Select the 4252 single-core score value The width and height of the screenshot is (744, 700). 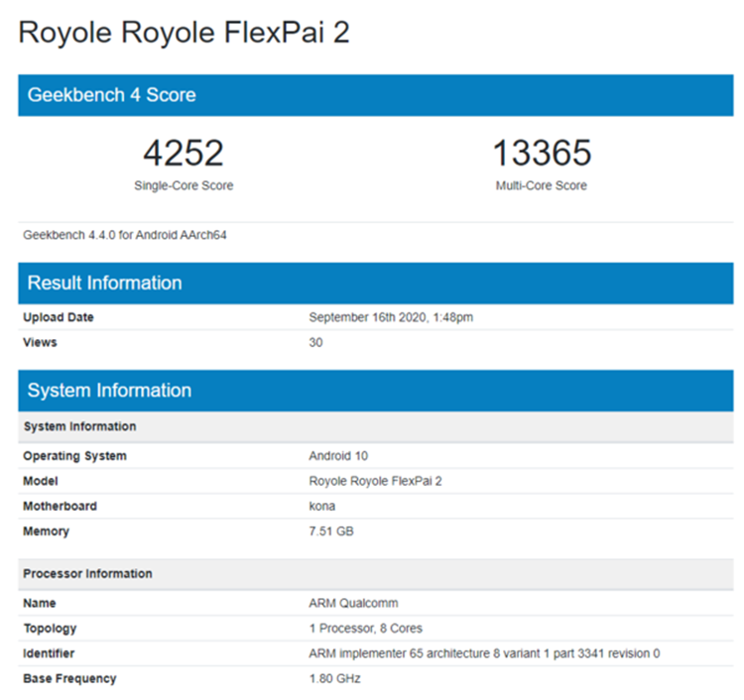(x=184, y=153)
